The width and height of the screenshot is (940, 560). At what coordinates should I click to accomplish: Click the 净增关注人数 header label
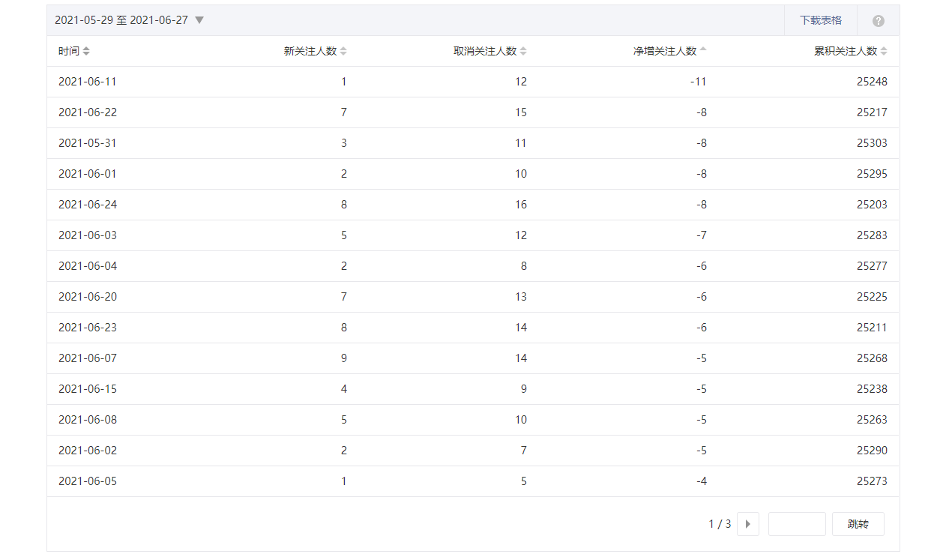tap(665, 51)
